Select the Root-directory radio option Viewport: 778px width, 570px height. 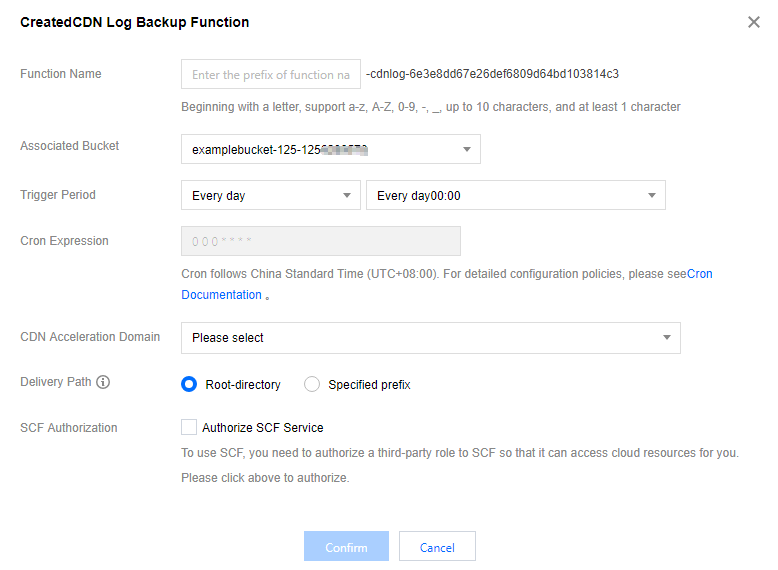click(x=189, y=384)
